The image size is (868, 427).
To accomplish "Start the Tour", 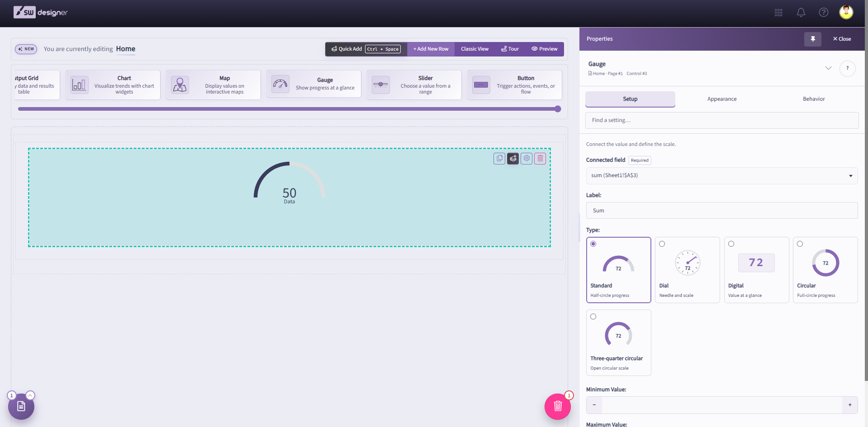I will tap(510, 49).
